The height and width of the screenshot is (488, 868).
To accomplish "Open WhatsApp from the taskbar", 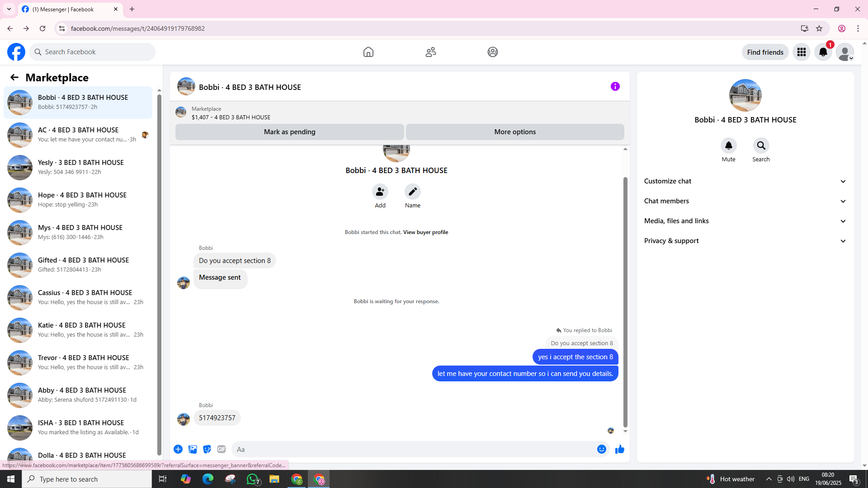I will pos(252,479).
